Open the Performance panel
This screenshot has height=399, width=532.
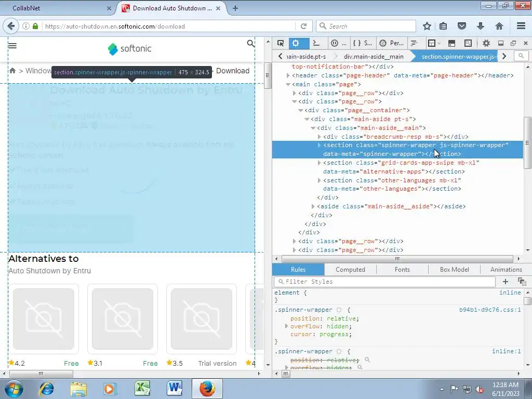tap(391, 43)
